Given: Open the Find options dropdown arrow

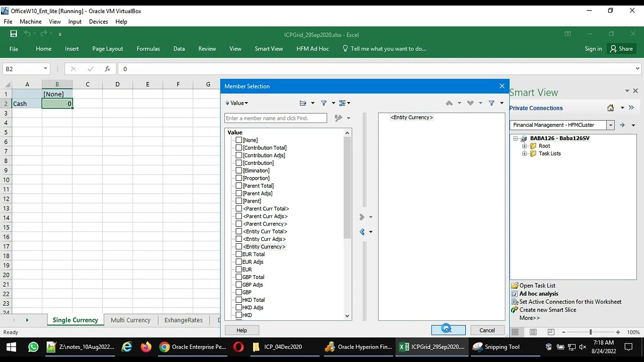Looking at the screenshot, I should pyautogui.click(x=348, y=118).
